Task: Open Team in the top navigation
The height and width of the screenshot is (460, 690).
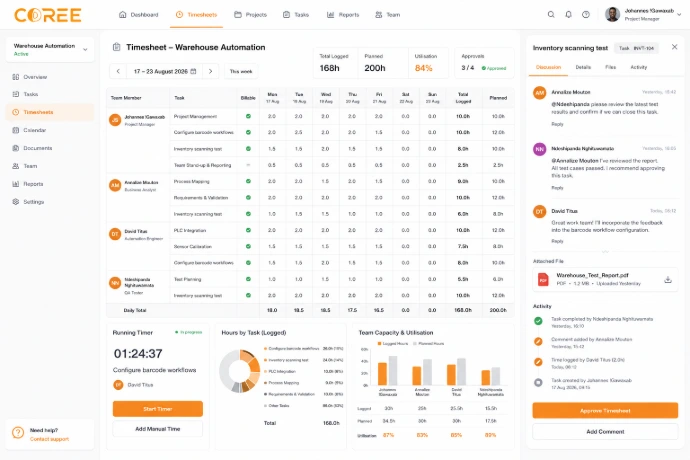Action: coord(388,15)
